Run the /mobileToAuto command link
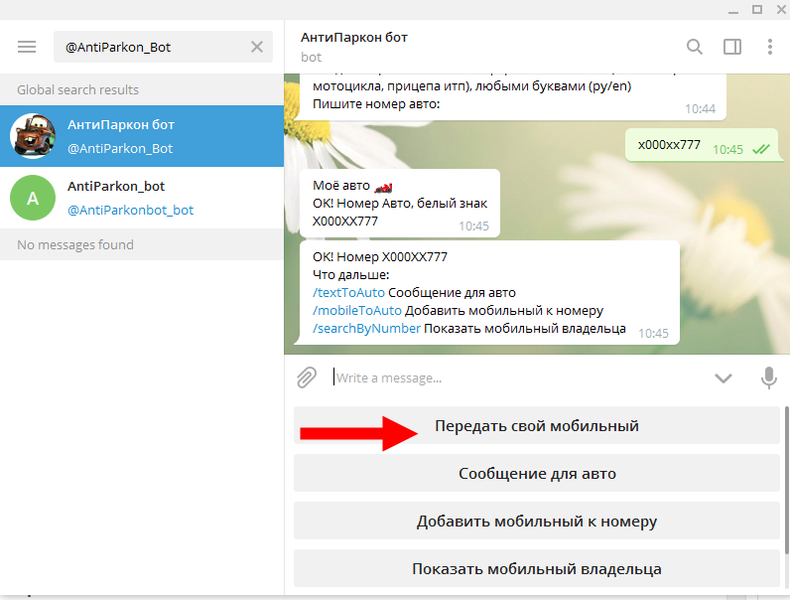 tap(357, 310)
